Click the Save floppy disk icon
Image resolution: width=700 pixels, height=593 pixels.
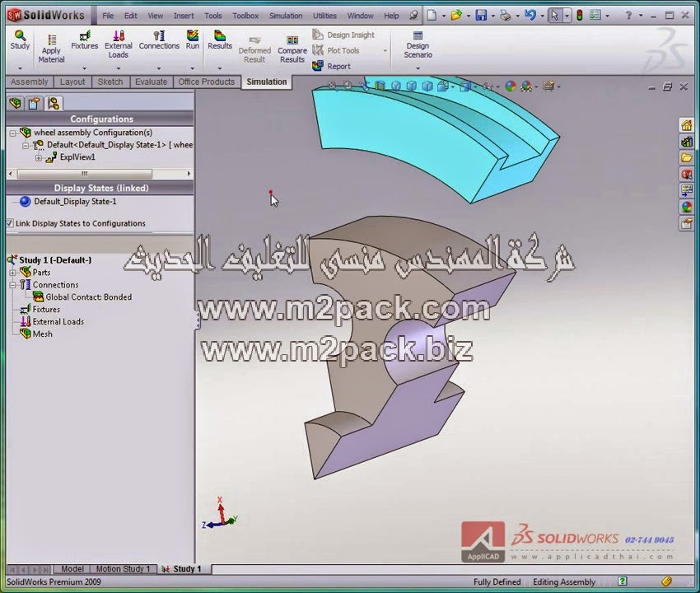[481, 16]
